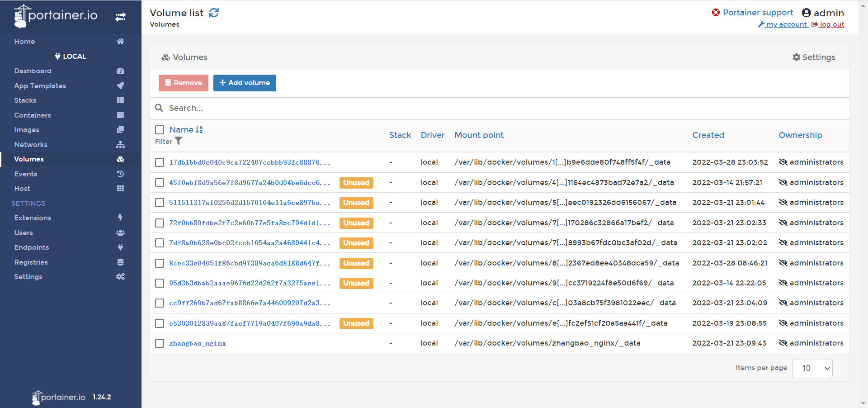The width and height of the screenshot is (868, 408).
Task: Click the Add volume button
Action: pos(245,83)
